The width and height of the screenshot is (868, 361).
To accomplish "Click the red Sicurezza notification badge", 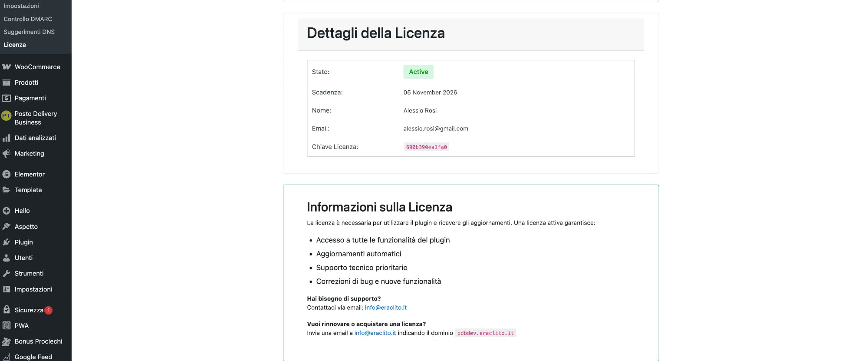I will (x=49, y=310).
